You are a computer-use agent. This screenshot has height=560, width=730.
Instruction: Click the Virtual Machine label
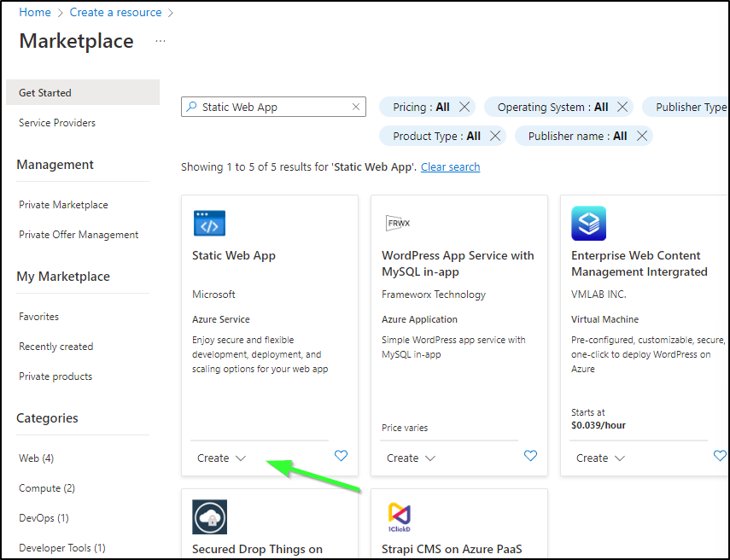click(604, 319)
